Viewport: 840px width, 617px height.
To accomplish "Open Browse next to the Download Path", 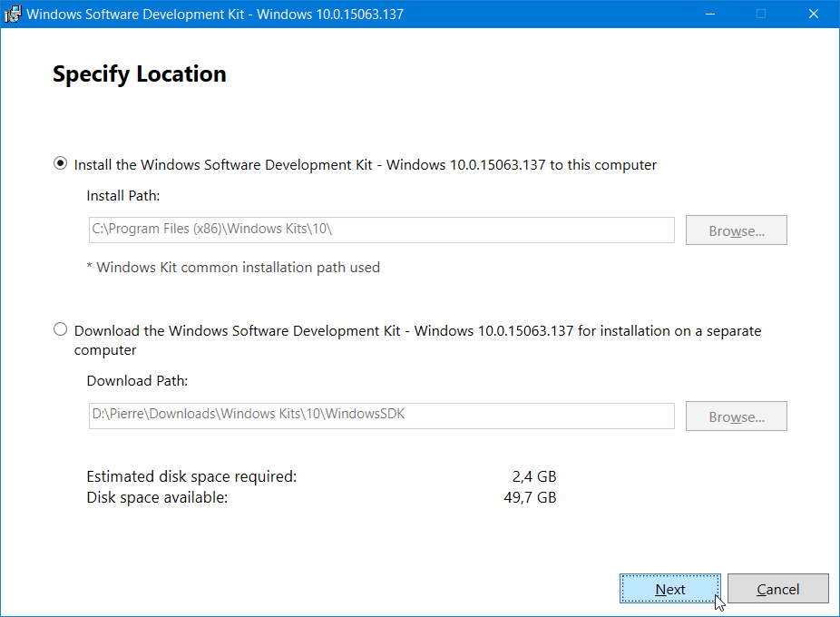I will click(736, 416).
